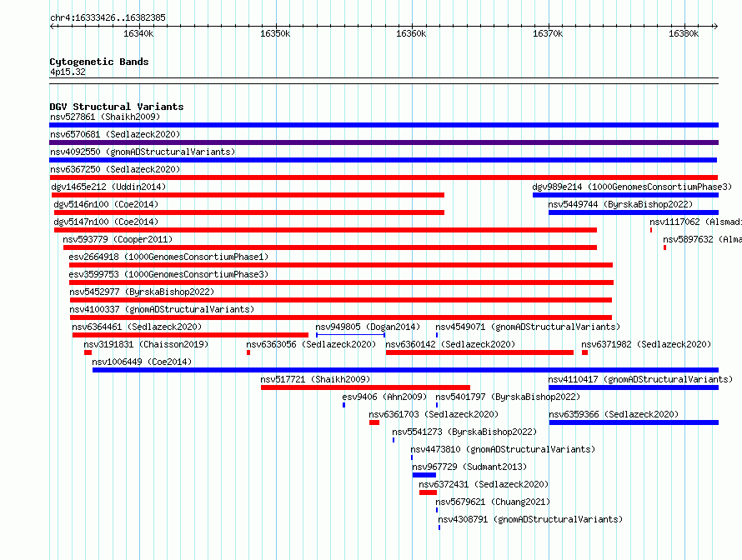The height and width of the screenshot is (560, 742).
Task: Select the red nsv593779 variant bar
Action: point(330,247)
